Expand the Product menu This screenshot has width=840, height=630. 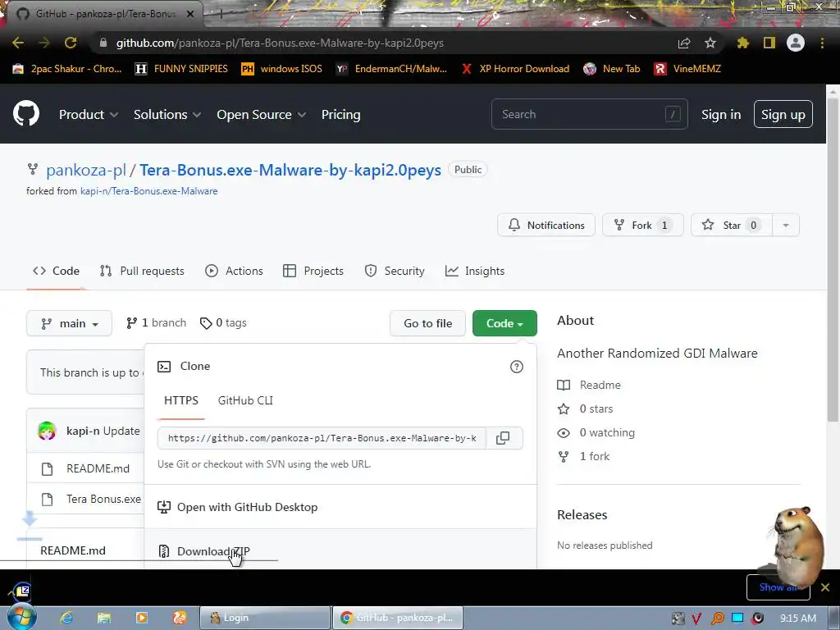[89, 115]
